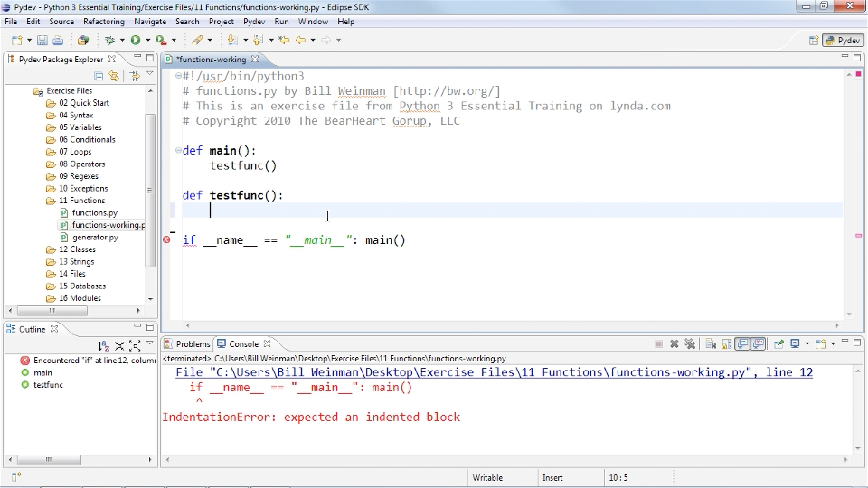Open the Run dropdown arrow

147,40
